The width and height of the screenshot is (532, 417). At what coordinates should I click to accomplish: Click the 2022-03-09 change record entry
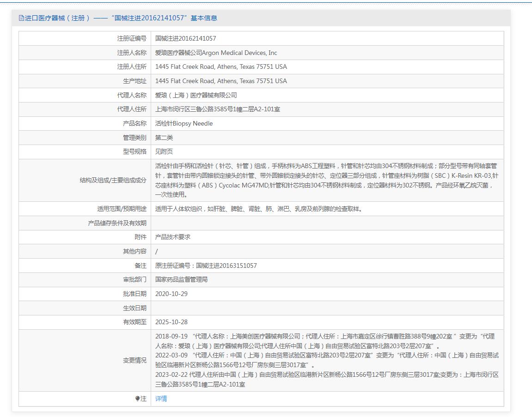pyautogui.click(x=327, y=360)
